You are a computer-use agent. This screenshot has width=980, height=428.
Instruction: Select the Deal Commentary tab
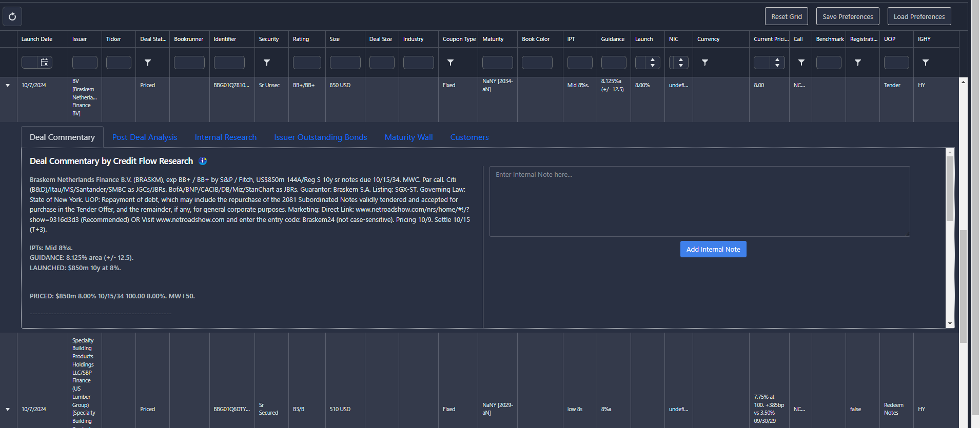pos(62,137)
